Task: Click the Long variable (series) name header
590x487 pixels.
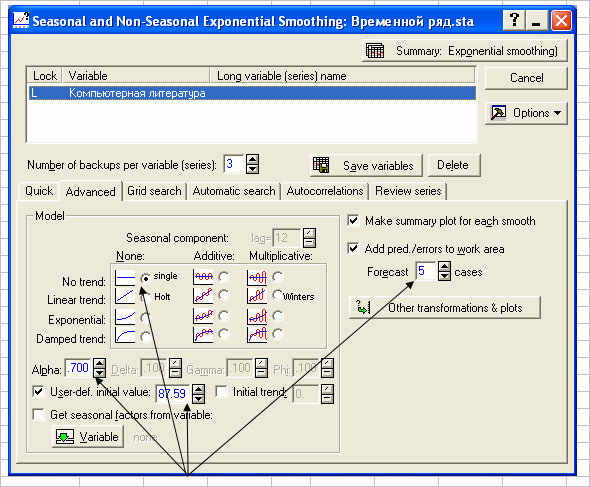Action: (342, 76)
